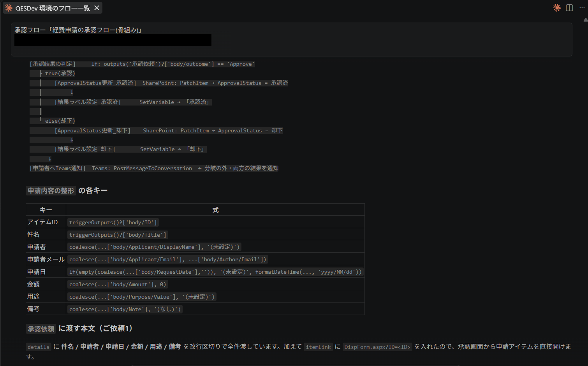This screenshot has width=588, height=366.
Task: Close the QESDev 環境のフロー一覧 tab
Action: [x=97, y=8]
